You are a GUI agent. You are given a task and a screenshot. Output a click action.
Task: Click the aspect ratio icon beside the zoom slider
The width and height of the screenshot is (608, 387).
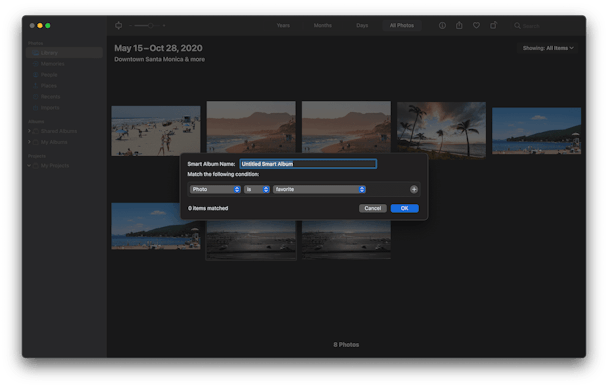pyautogui.click(x=119, y=26)
